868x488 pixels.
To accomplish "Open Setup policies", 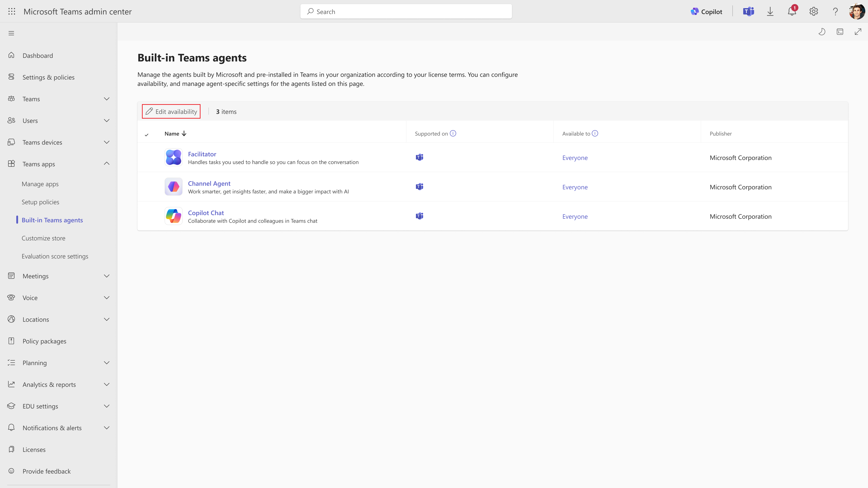I will (40, 202).
